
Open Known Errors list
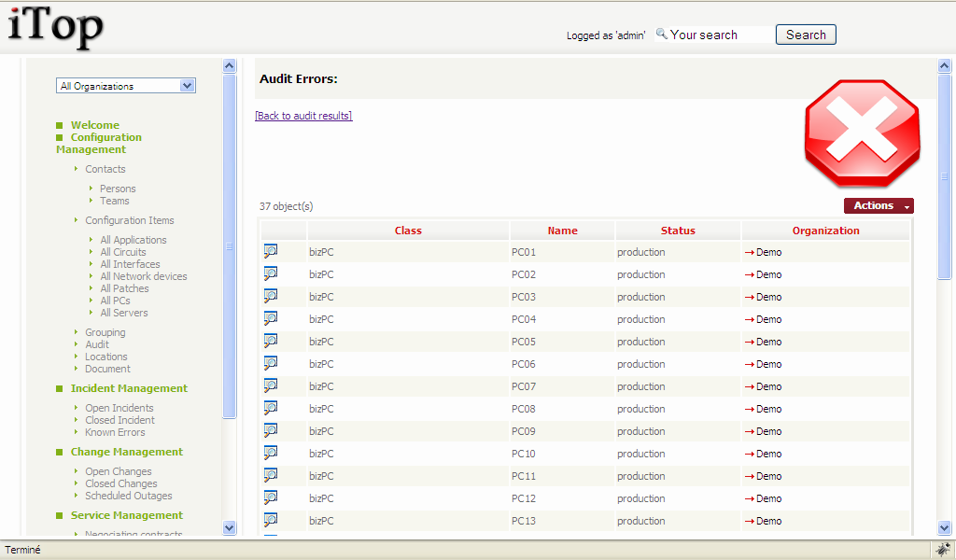(x=115, y=432)
